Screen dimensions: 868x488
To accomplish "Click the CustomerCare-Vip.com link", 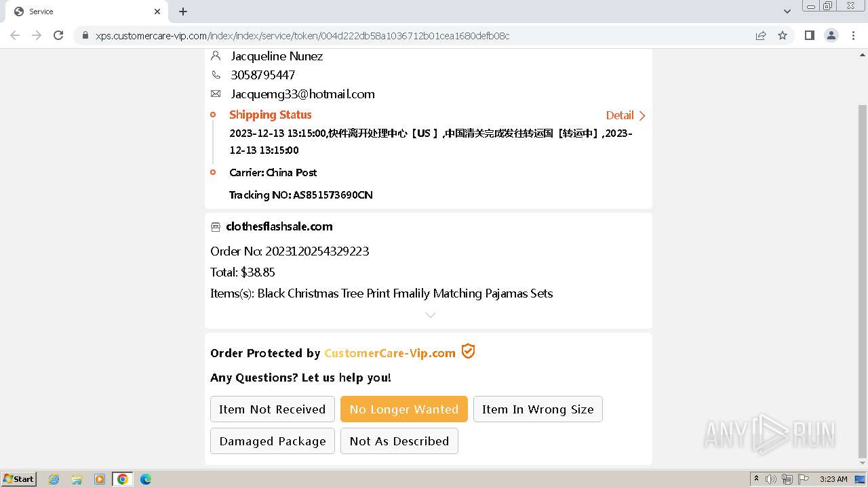I will pos(390,353).
